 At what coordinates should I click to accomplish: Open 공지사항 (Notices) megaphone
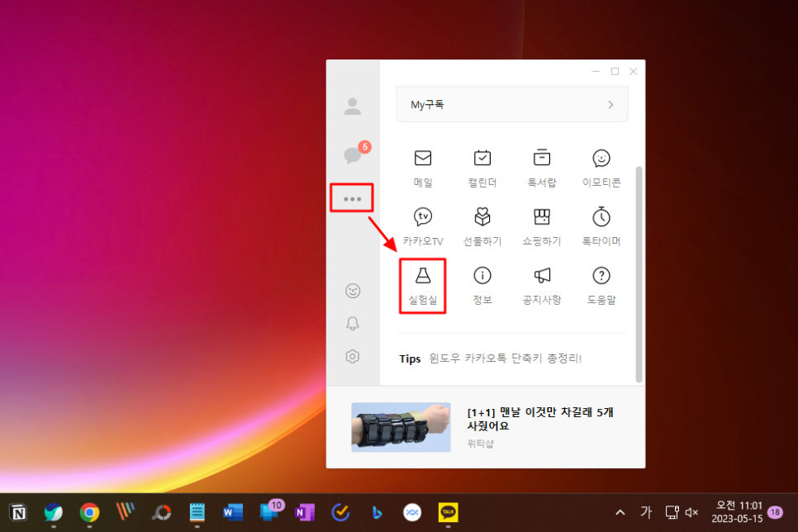[542, 286]
